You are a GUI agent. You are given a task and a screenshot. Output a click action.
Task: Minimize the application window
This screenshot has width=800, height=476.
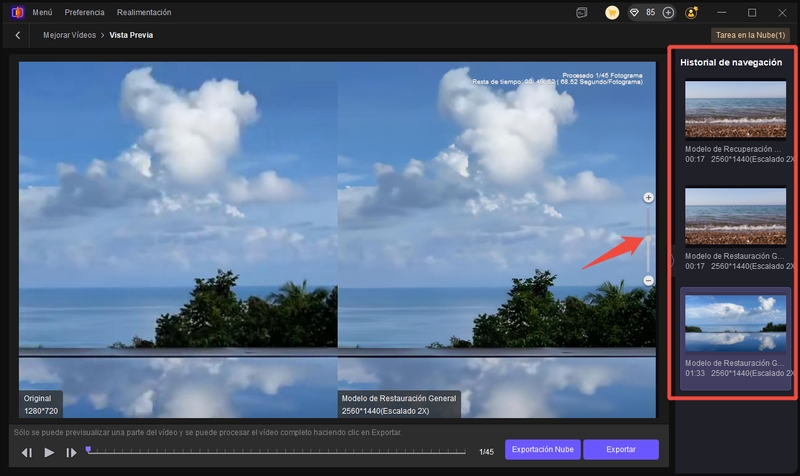pos(721,13)
